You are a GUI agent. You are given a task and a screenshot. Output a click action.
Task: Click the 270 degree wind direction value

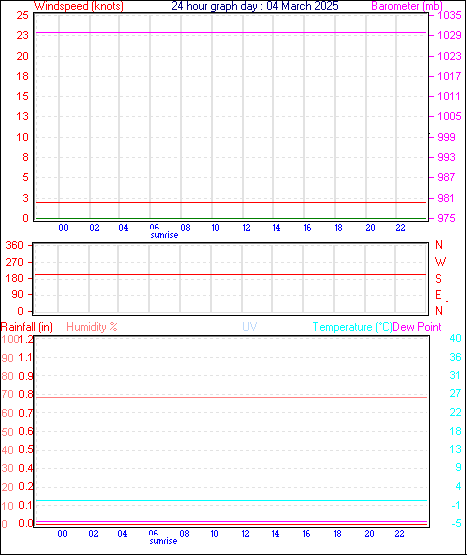(x=15, y=262)
